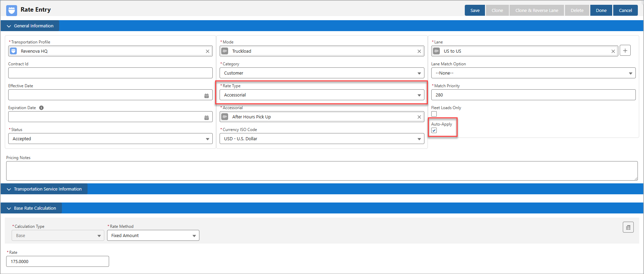Viewport: 644px width, 274px height.
Task: Collapse the Base Rate Calculation section
Action: coord(31,208)
